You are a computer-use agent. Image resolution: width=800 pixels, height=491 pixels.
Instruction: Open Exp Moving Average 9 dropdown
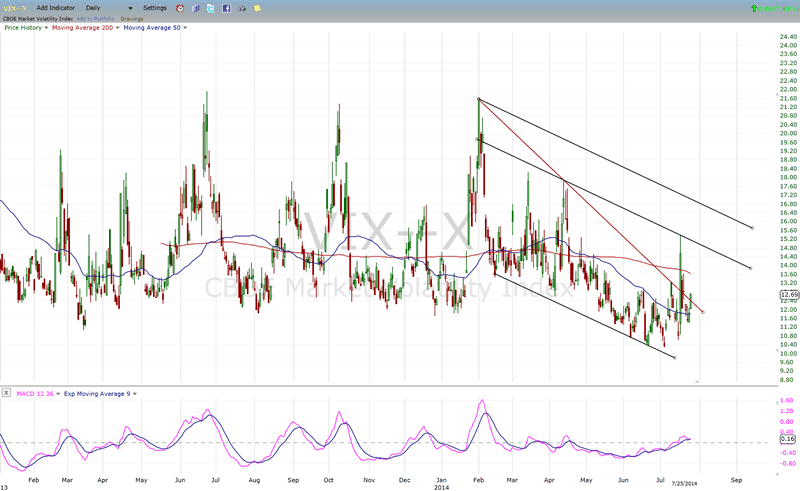[133, 393]
